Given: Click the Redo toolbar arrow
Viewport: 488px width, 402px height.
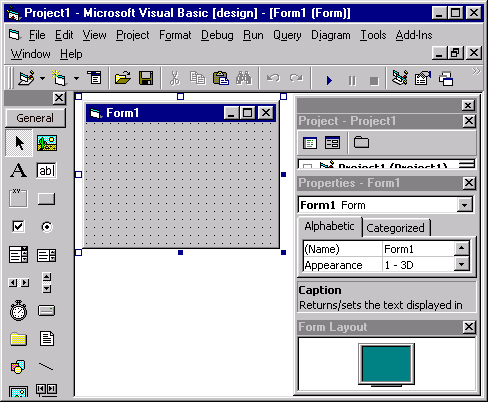Looking at the screenshot, I should (x=296, y=79).
